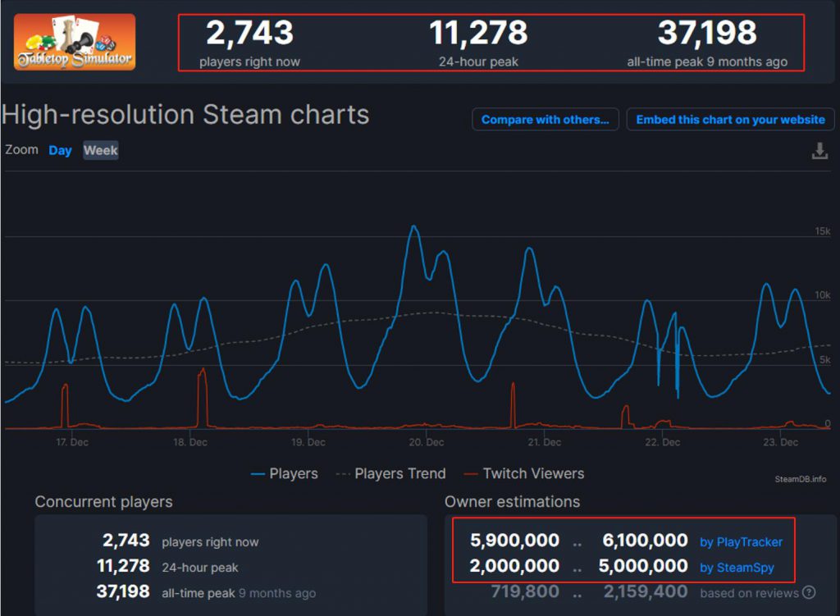Toggle the Twitch Viewers legend entry
840x616 pixels.
point(524,473)
